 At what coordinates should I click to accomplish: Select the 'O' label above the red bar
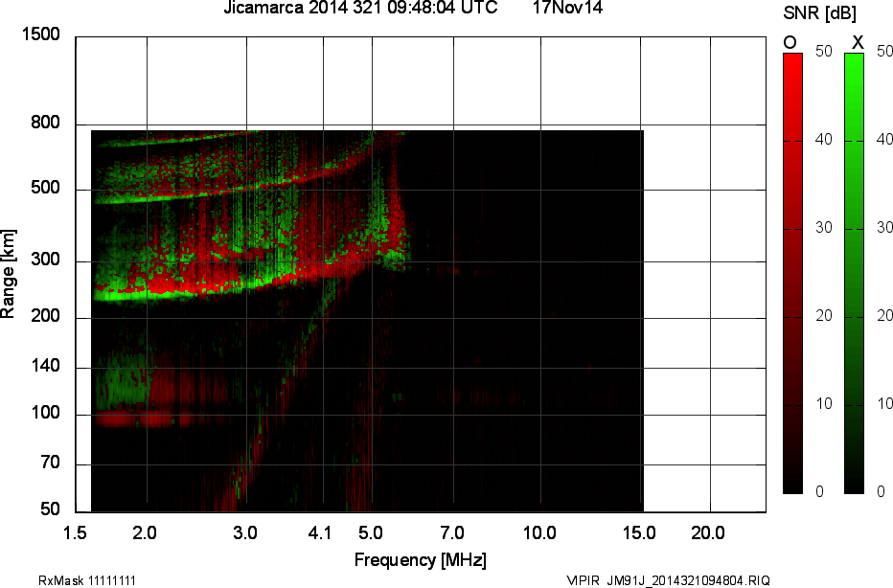coord(790,42)
